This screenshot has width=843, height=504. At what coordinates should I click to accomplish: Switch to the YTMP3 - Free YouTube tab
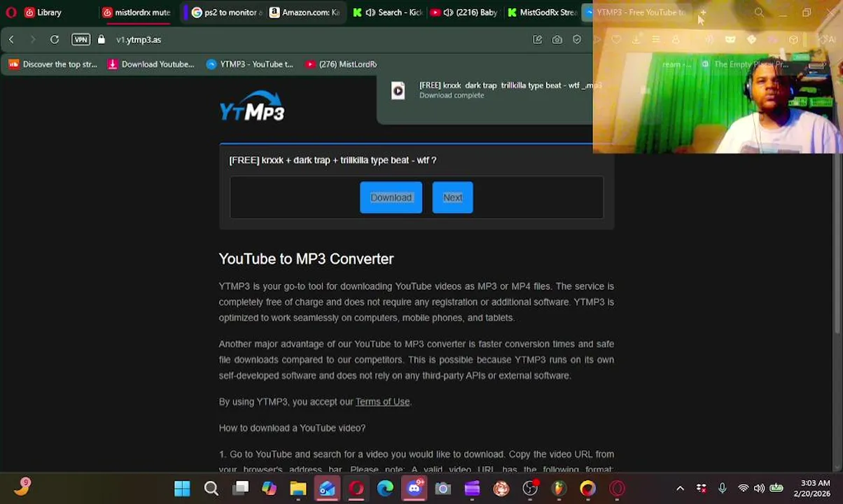636,13
